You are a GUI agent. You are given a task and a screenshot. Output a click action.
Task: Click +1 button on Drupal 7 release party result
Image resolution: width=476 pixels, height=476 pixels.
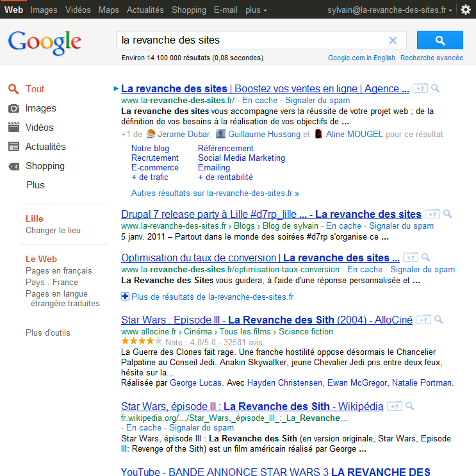(x=432, y=214)
